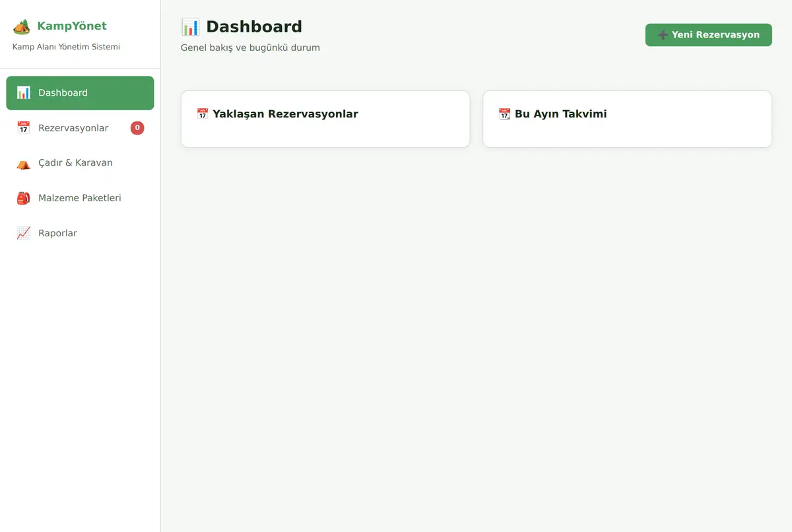Click the plus icon on Yeni Rezervasyon button
The image size is (792, 532).
tap(663, 35)
